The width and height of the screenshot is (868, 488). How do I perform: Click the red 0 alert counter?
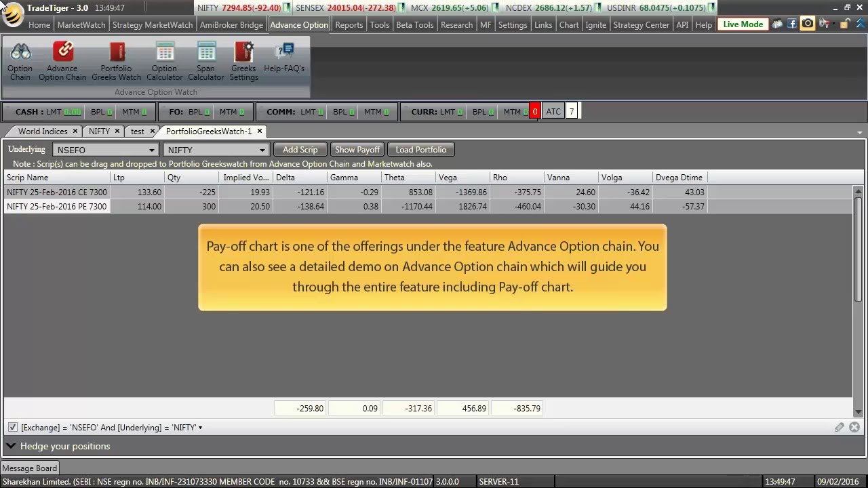534,112
